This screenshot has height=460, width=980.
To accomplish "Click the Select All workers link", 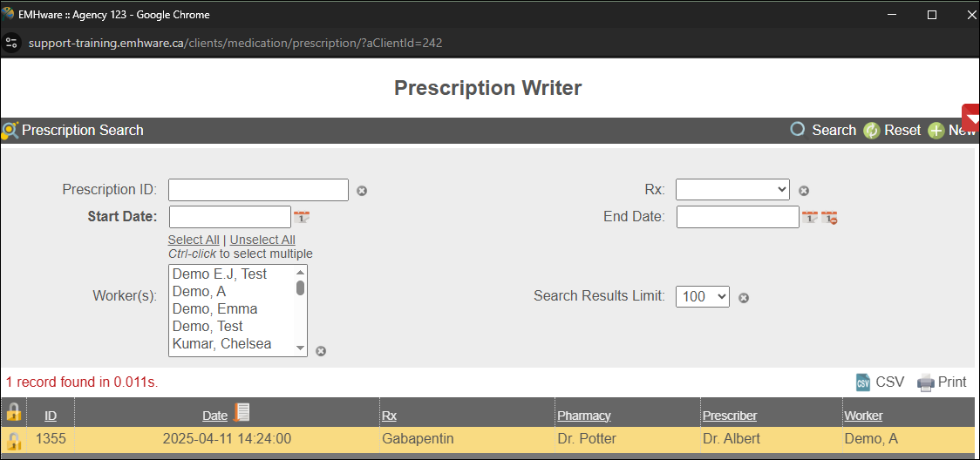I will tap(194, 240).
